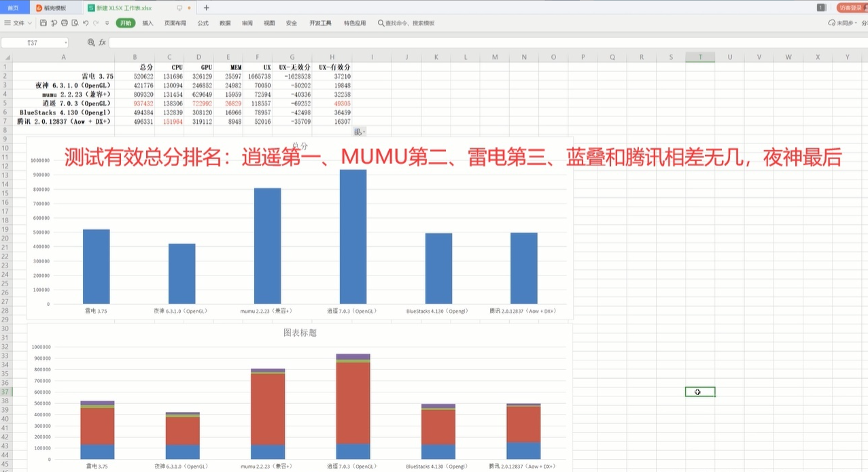Select the 安全 ribbon tab

click(x=292, y=23)
